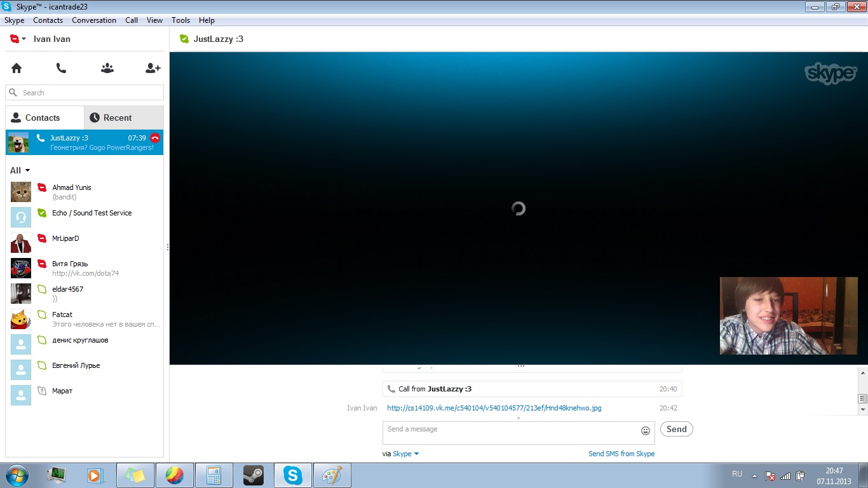The image size is (868, 488).
Task: Open the multicolored ball app on taskbar
Action: point(175,475)
